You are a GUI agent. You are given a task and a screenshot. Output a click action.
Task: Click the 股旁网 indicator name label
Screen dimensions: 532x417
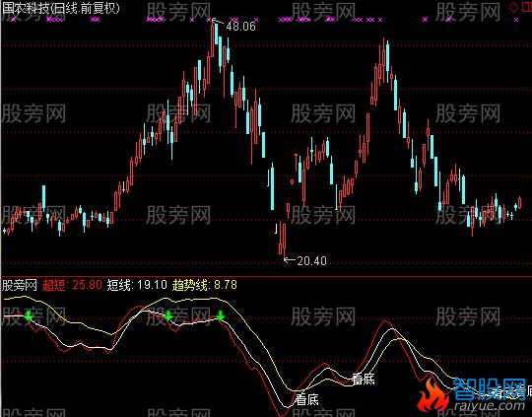click(20, 285)
